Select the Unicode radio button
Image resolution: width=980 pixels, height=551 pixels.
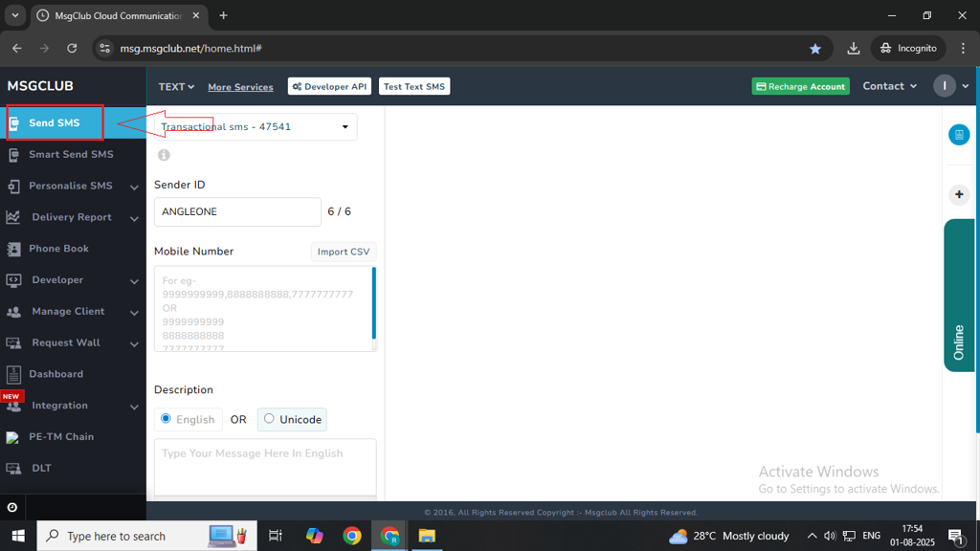269,419
